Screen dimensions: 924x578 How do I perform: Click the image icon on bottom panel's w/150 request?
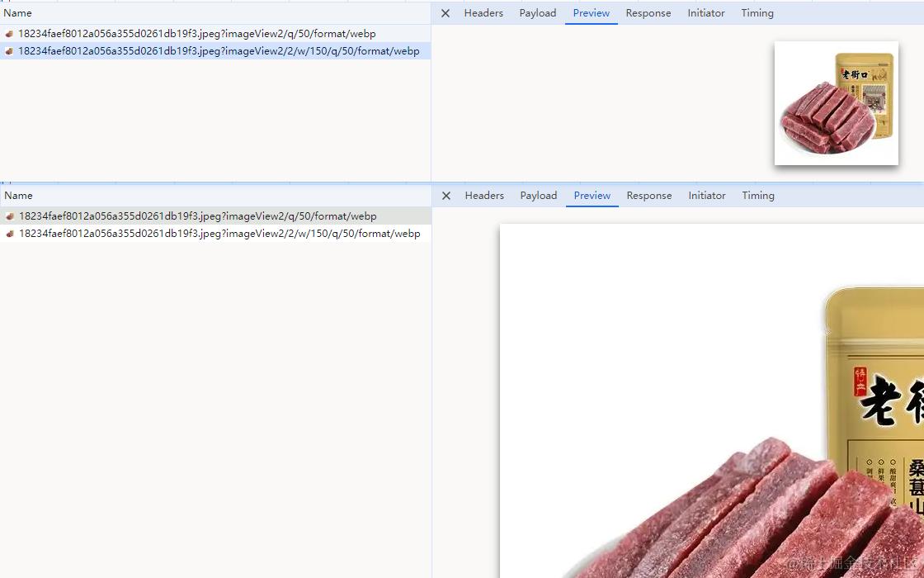click(10, 234)
